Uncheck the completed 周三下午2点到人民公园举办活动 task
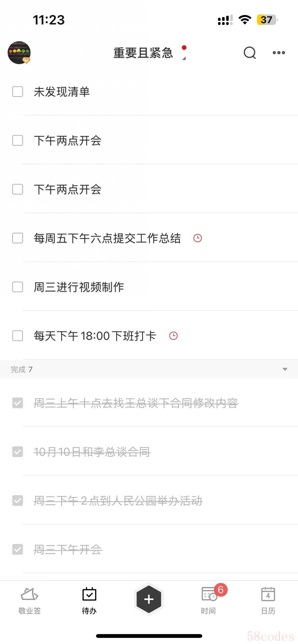 pos(18,501)
